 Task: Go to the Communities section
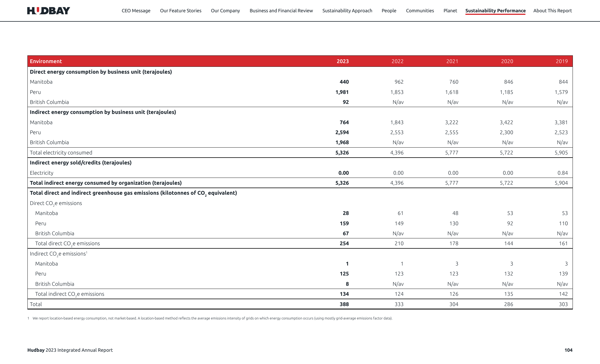420,11
